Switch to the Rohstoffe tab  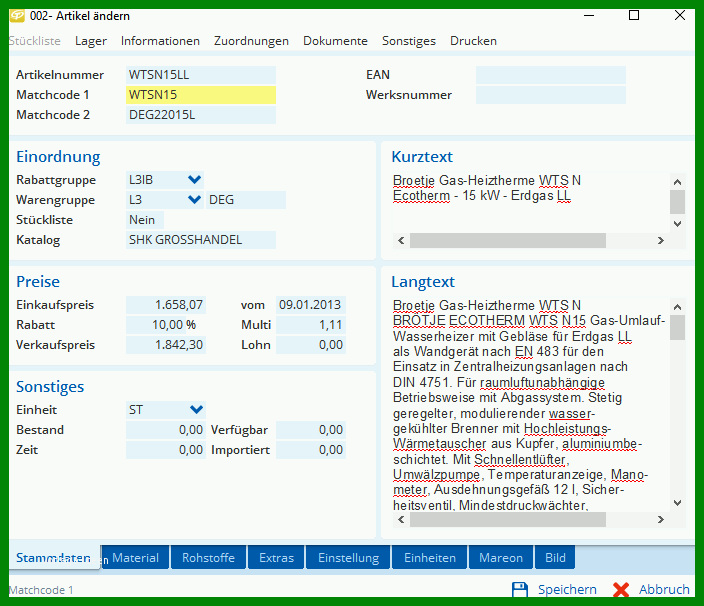click(208, 558)
